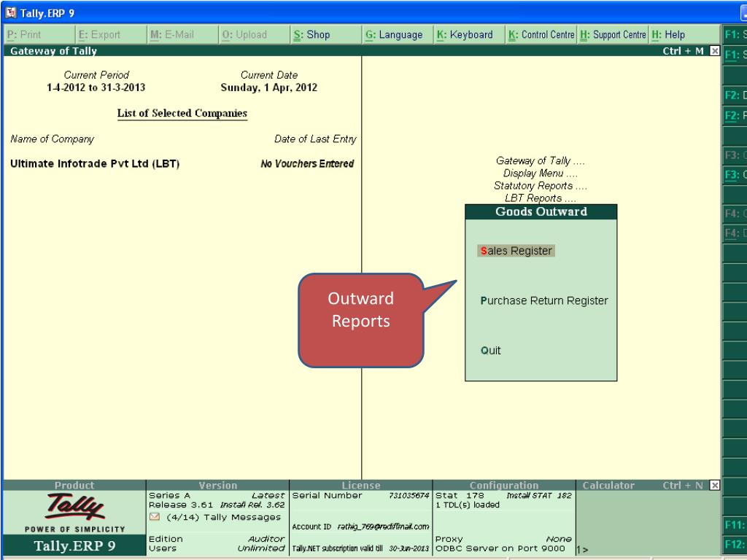This screenshot has width=747, height=560.
Task: Click the Users Unlimited entry
Action: [x=217, y=548]
